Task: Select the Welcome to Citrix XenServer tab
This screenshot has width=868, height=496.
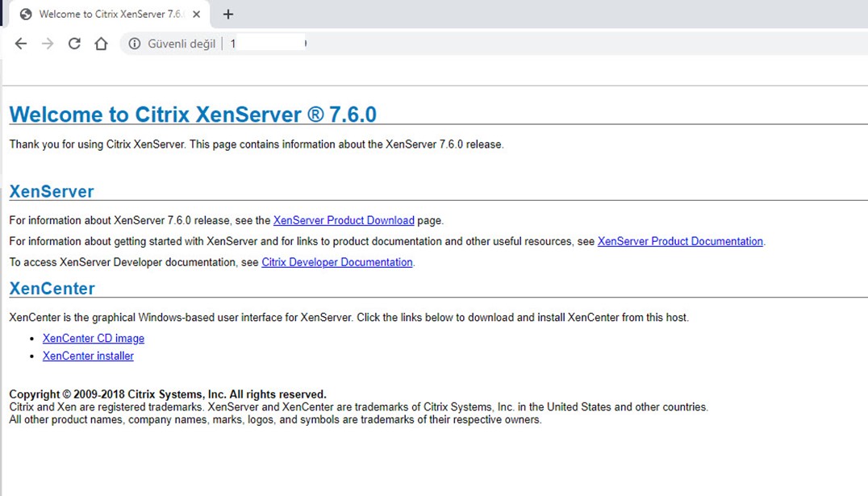Action: (110, 15)
